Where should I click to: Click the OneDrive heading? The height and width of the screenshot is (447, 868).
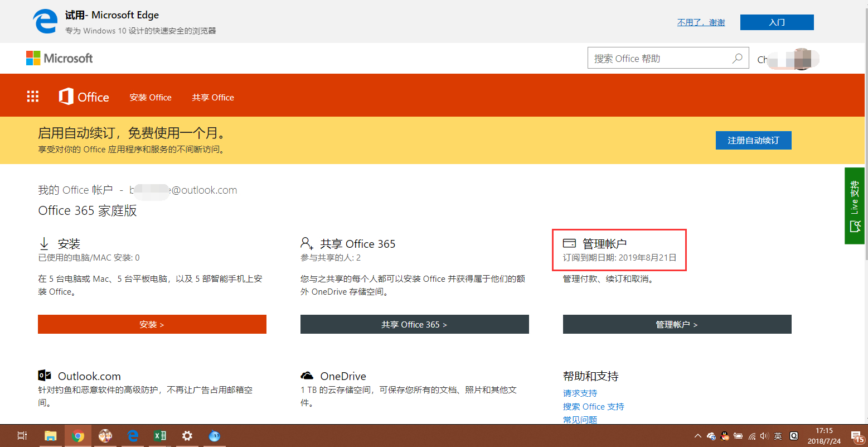pos(343,376)
